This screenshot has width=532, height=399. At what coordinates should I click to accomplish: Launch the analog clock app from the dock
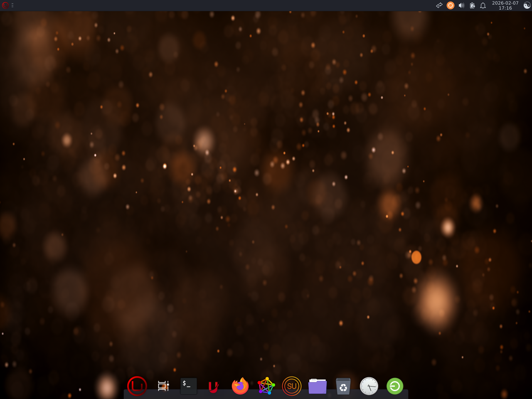(369, 386)
